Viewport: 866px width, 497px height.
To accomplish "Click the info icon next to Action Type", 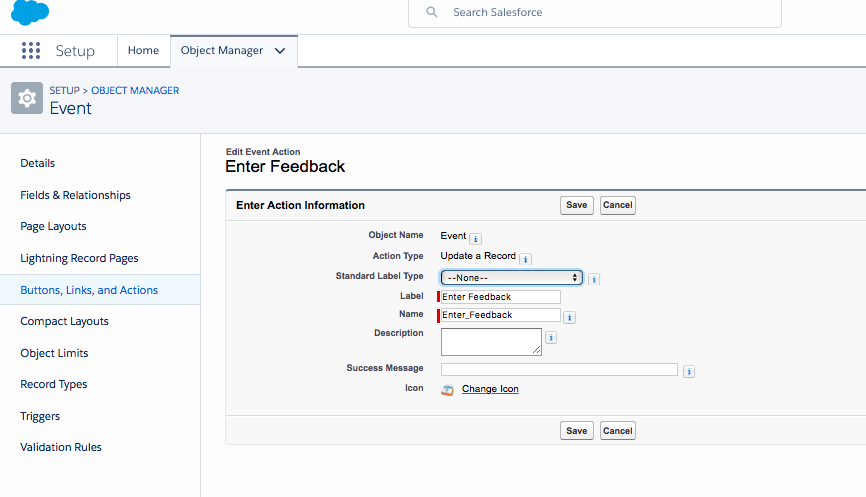I will coord(525,258).
